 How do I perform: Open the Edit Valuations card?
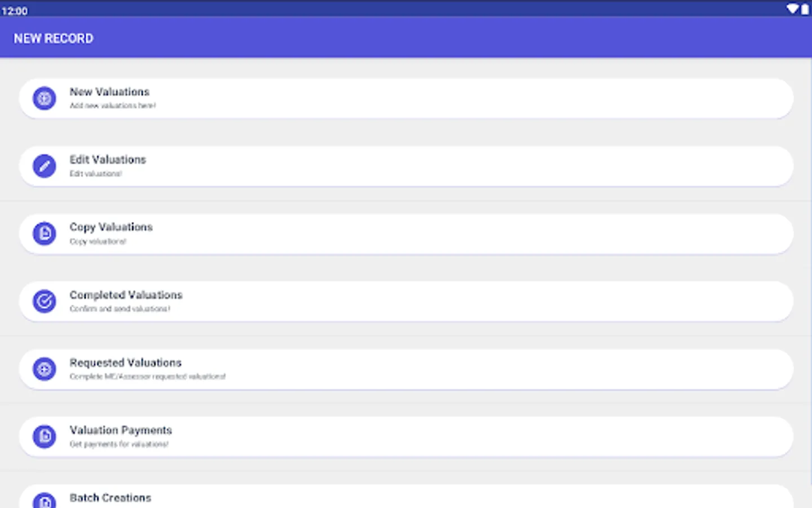[x=406, y=166]
